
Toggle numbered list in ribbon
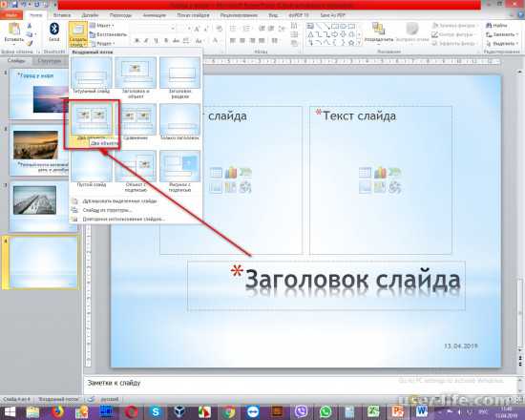tap(247, 29)
